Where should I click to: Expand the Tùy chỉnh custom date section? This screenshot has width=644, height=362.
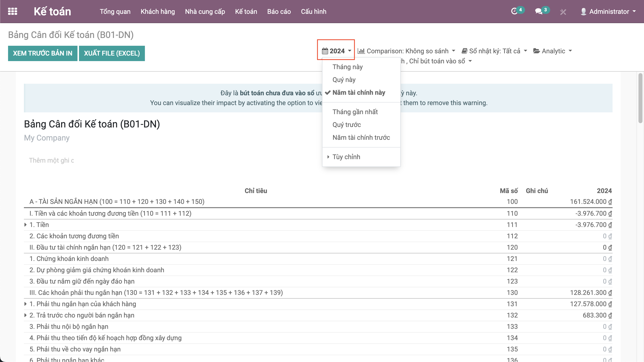click(x=346, y=157)
